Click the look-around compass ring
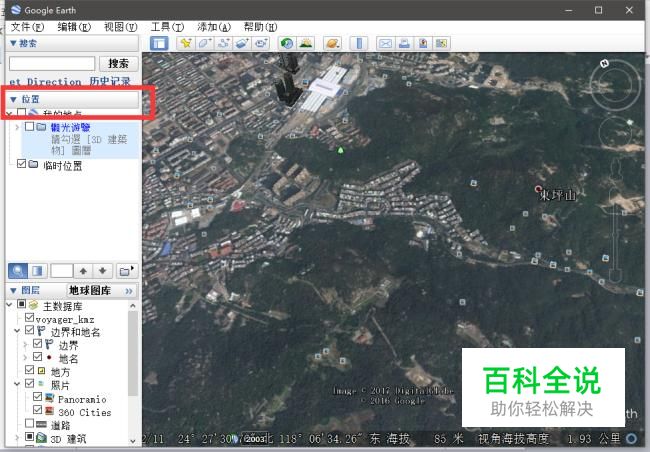The width and height of the screenshot is (650, 452). (615, 85)
